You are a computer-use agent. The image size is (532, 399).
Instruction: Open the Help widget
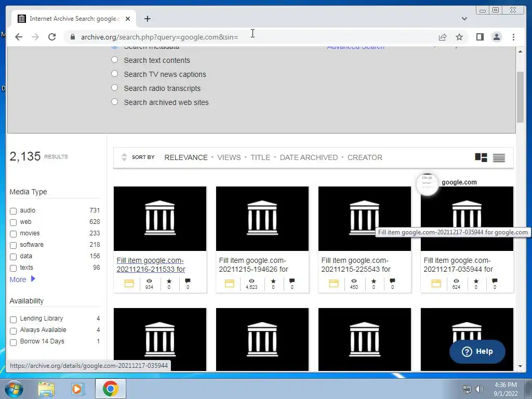tap(477, 352)
